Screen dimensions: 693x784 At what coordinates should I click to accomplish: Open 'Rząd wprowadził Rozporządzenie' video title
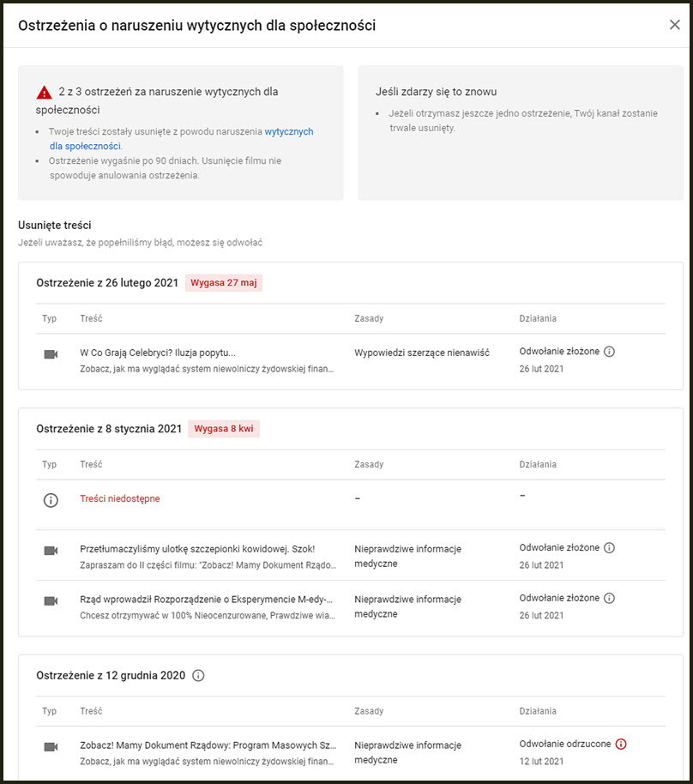pyautogui.click(x=206, y=599)
